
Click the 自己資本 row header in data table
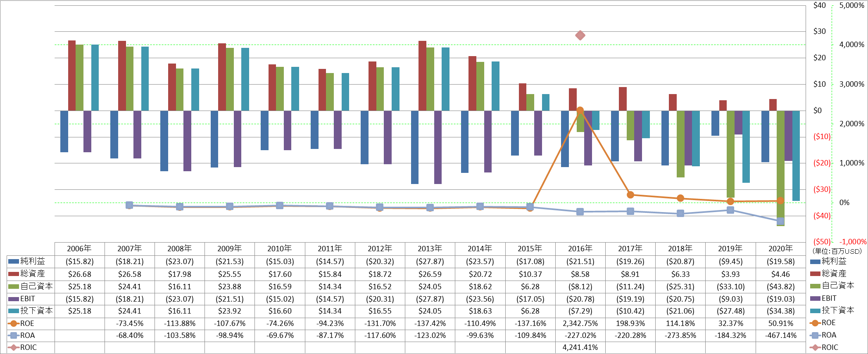(x=31, y=286)
